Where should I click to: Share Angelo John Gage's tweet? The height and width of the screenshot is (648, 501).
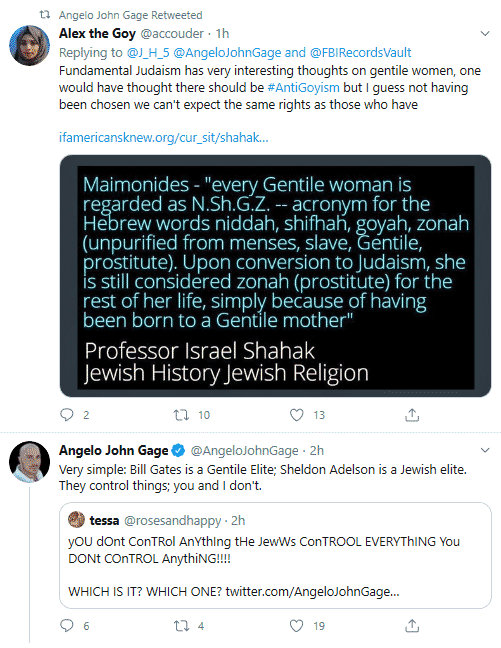pyautogui.click(x=412, y=626)
